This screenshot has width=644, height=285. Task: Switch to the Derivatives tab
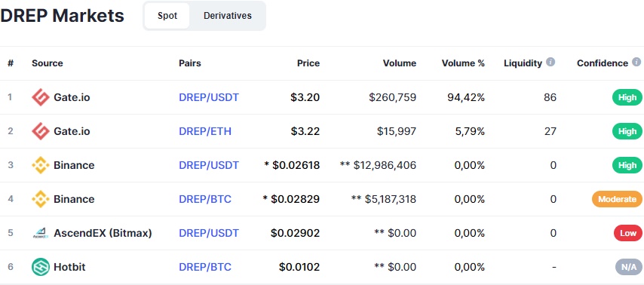[x=228, y=16]
